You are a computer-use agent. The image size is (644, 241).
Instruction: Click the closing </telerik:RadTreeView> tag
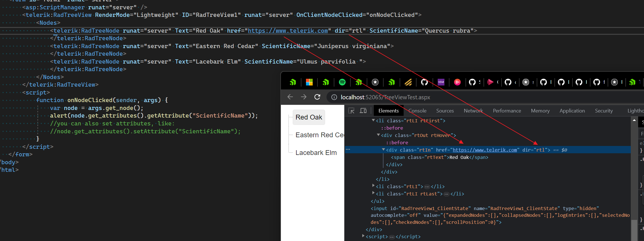(x=61, y=85)
